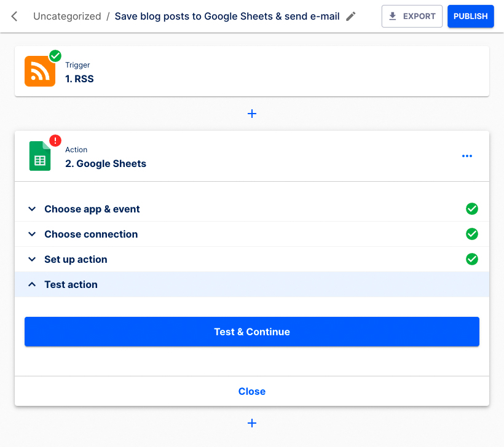Click the back arrow in the header
The width and height of the screenshot is (504, 447).
coord(14,16)
